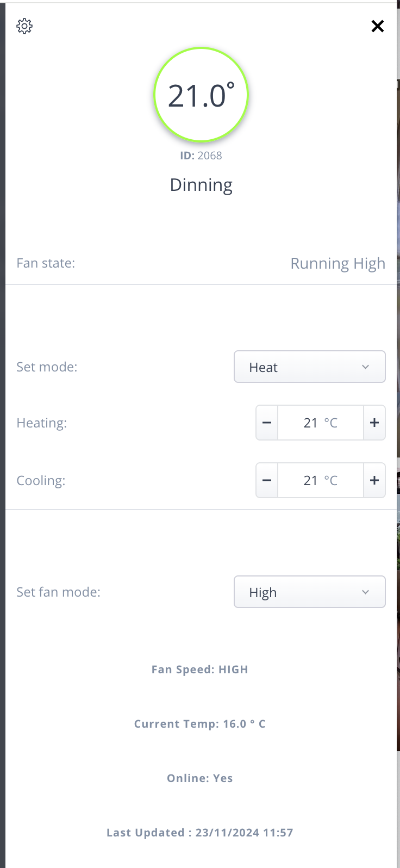Click the Online Yes status line

199,778
